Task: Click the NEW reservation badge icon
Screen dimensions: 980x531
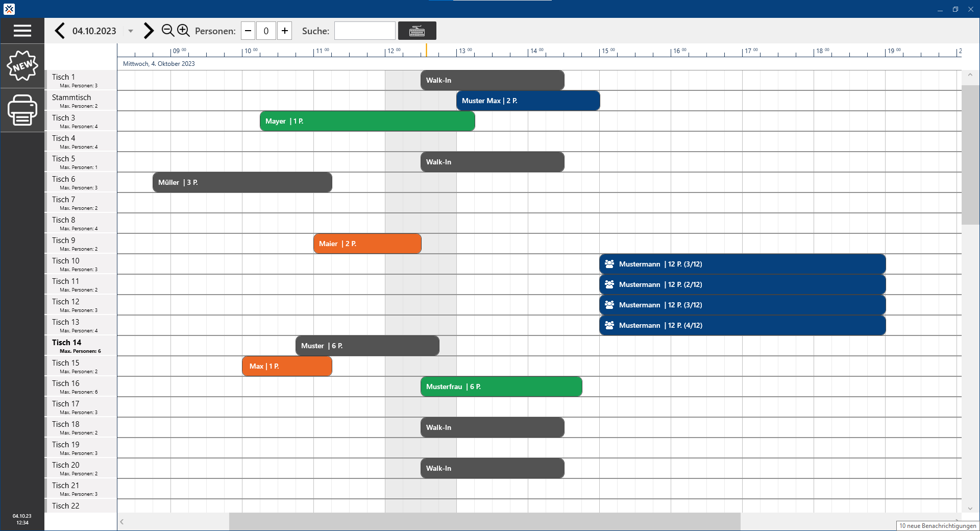Action: (22, 66)
